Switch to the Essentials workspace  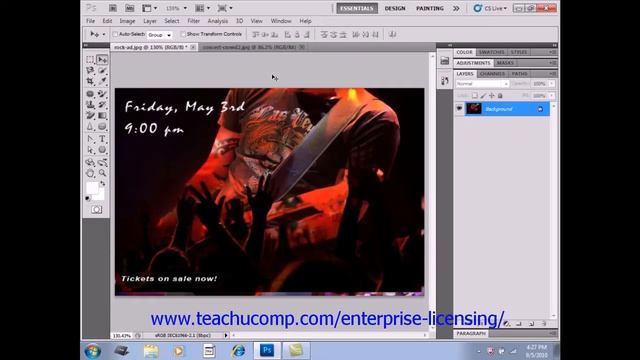pos(357,8)
